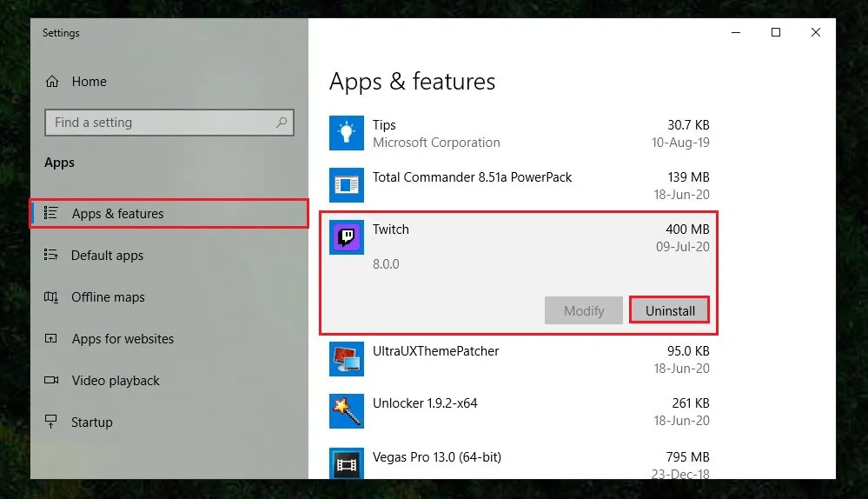Click the greyed Modify button for Twitch
This screenshot has width=868, height=499.
coord(584,310)
